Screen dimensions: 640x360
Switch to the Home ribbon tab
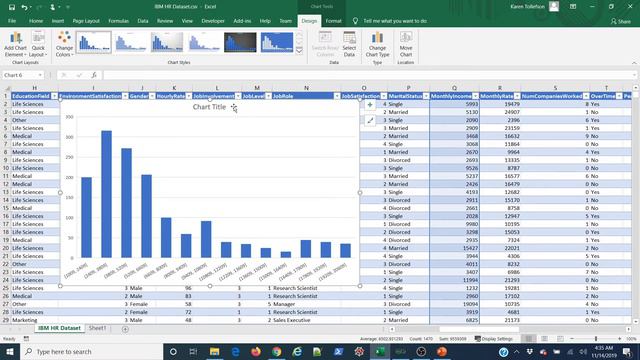(36, 21)
